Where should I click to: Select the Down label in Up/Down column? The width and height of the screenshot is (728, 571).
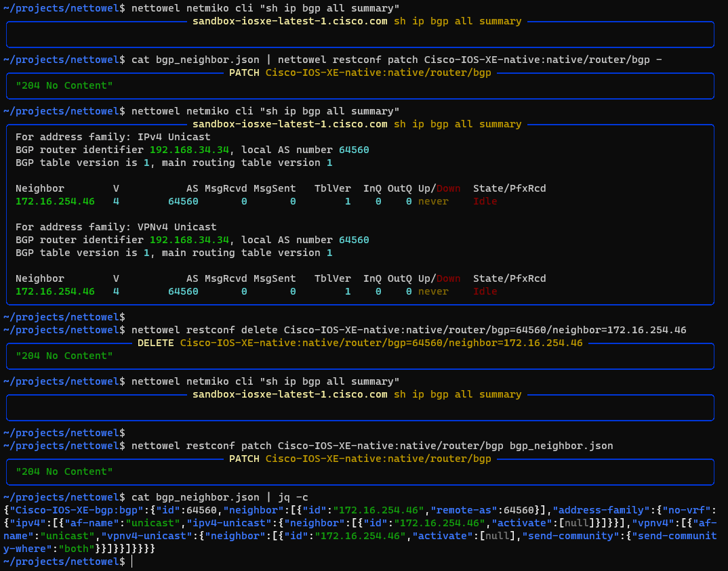point(449,188)
